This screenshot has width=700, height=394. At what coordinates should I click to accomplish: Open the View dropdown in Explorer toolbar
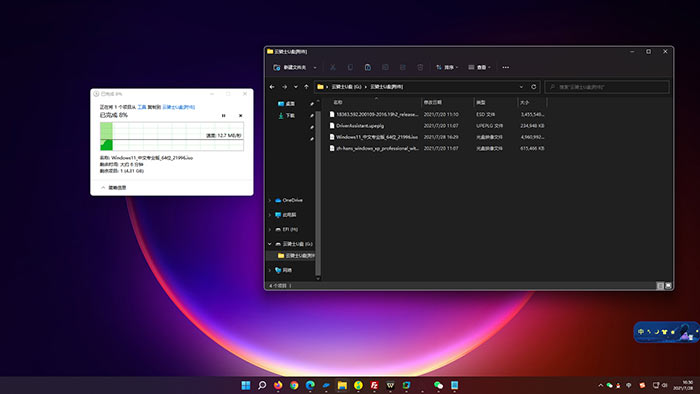479,67
